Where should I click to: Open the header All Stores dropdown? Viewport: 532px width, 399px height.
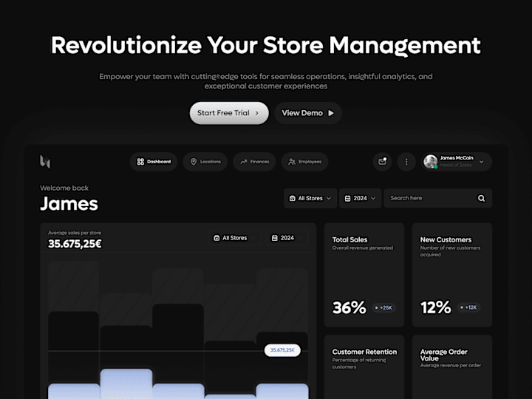point(310,198)
